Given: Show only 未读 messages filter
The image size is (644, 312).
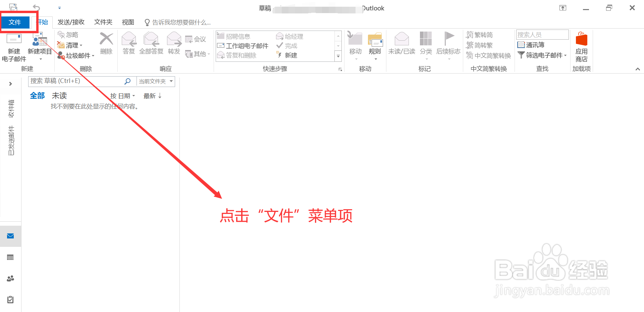Looking at the screenshot, I should (x=59, y=96).
